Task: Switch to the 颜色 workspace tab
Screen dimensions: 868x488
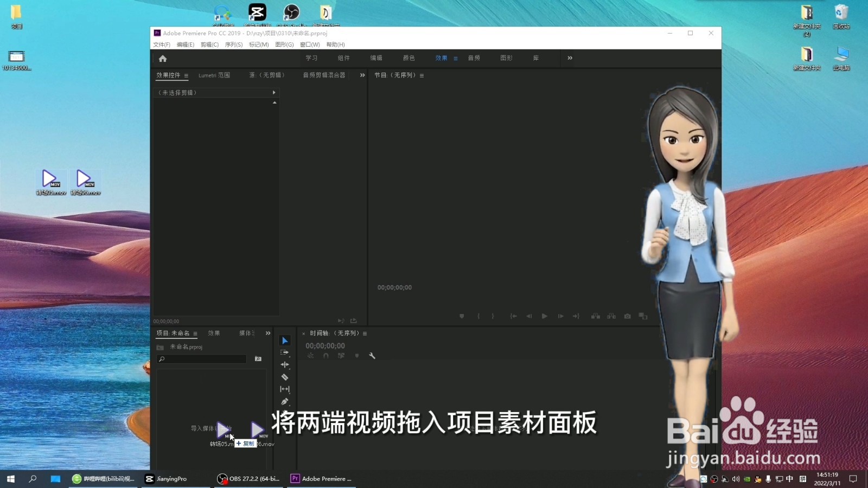Action: (x=409, y=58)
